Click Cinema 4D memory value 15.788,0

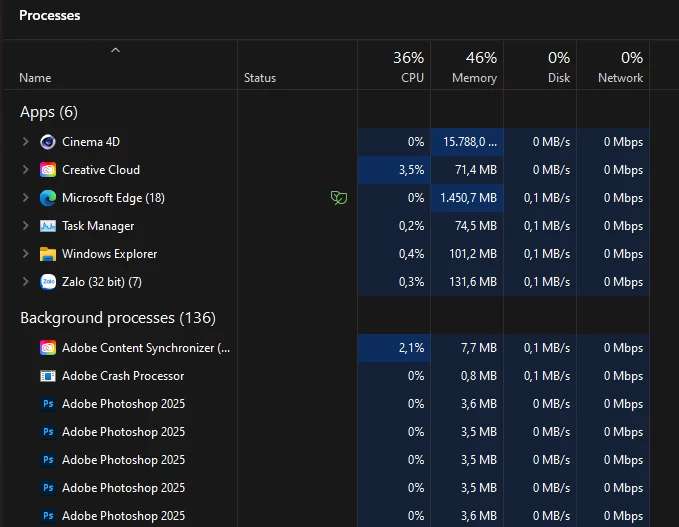coord(470,142)
